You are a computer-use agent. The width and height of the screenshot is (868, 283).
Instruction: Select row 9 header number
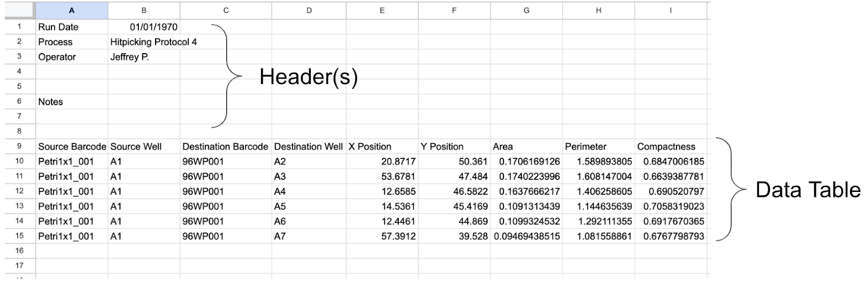point(20,146)
